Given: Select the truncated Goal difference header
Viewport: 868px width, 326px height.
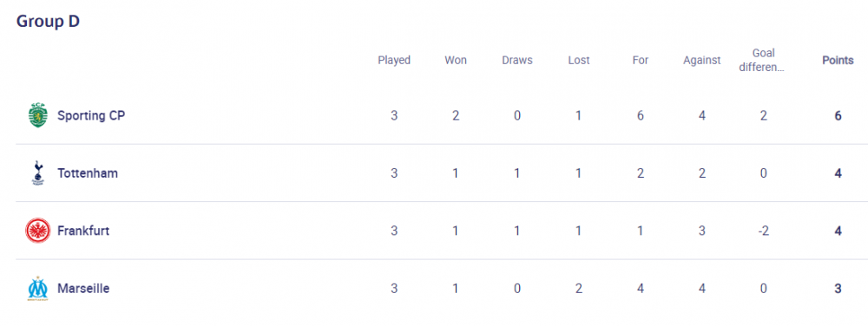Looking at the screenshot, I should 763,60.
